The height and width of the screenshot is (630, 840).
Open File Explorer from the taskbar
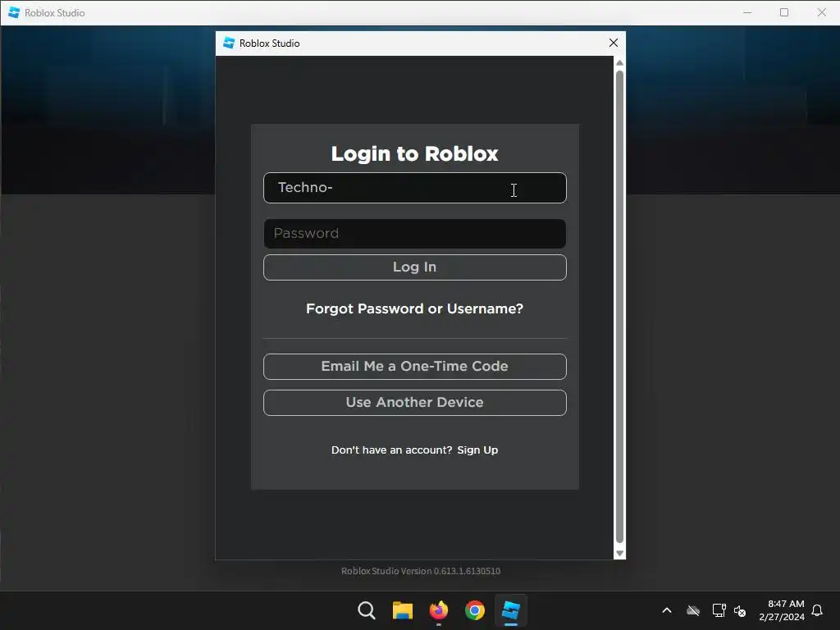pyautogui.click(x=402, y=610)
